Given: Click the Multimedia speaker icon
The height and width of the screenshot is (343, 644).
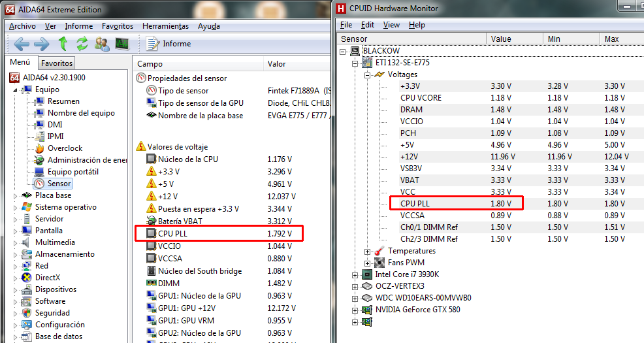Looking at the screenshot, I should coord(27,242).
